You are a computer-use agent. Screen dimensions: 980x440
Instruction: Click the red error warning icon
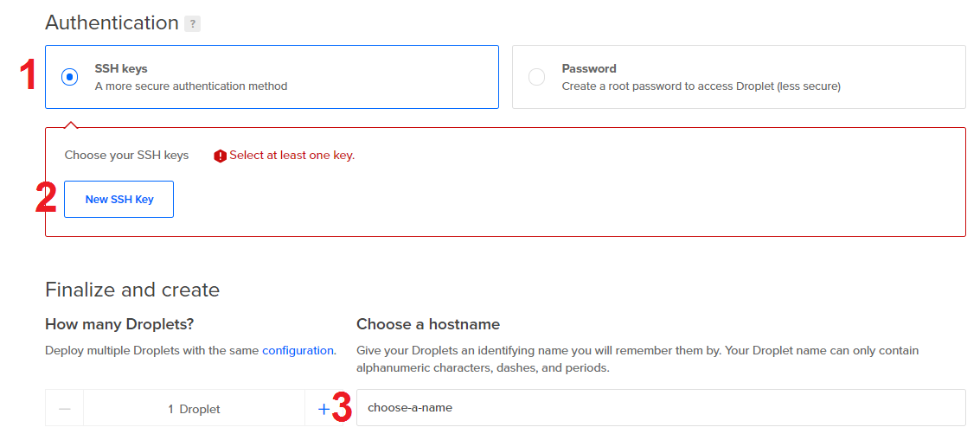click(220, 156)
